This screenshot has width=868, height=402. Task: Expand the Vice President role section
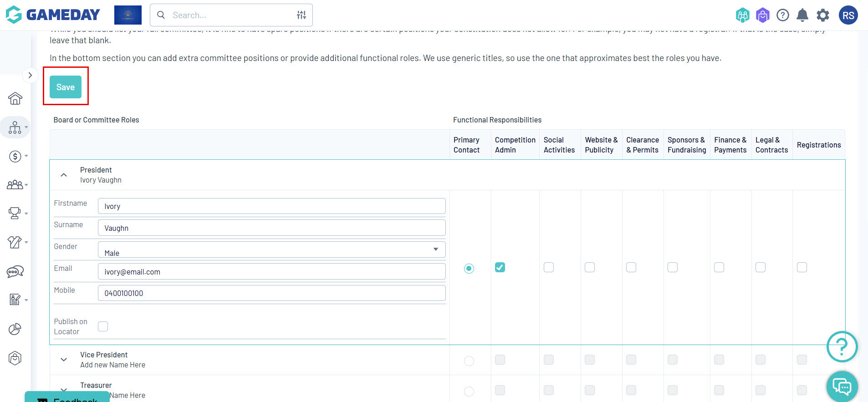tap(64, 360)
